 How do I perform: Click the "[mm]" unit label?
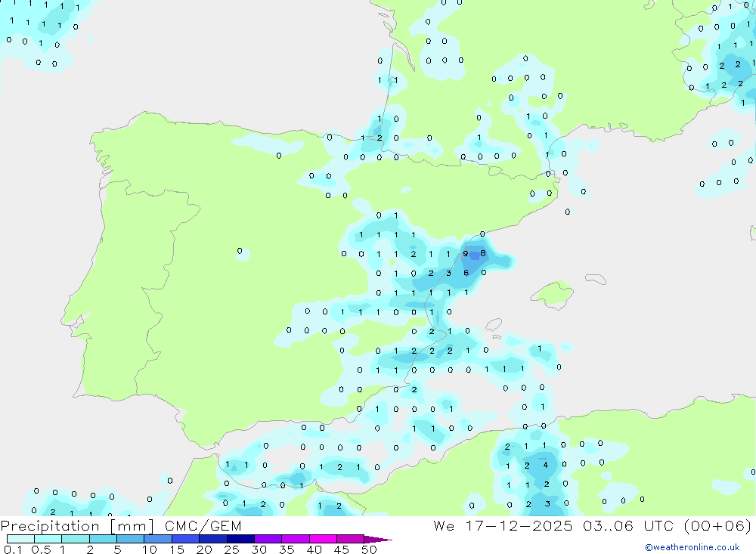pos(132,526)
